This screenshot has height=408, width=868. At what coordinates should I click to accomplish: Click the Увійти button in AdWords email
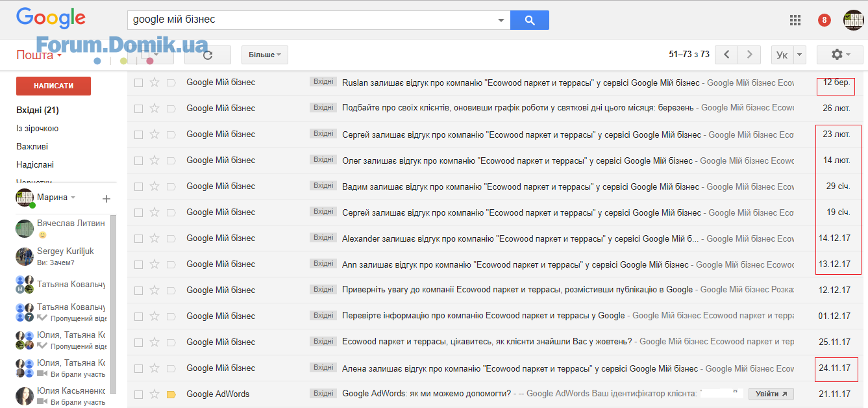[x=771, y=394]
